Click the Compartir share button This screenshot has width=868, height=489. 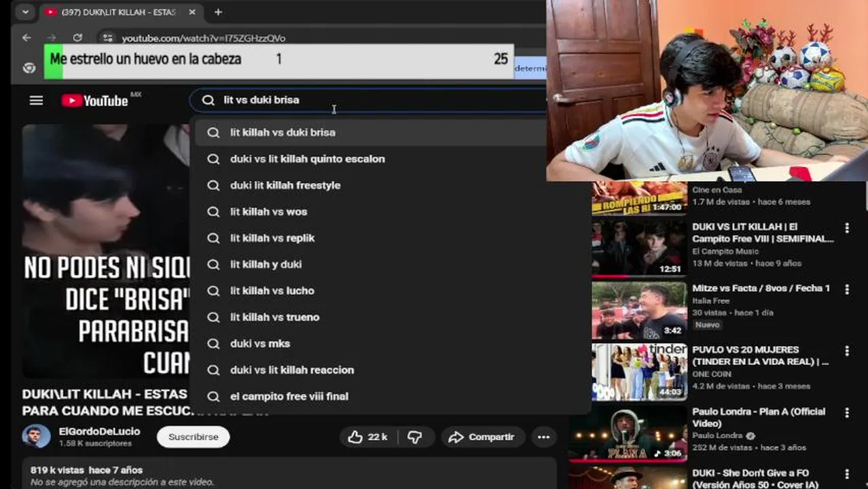point(482,437)
